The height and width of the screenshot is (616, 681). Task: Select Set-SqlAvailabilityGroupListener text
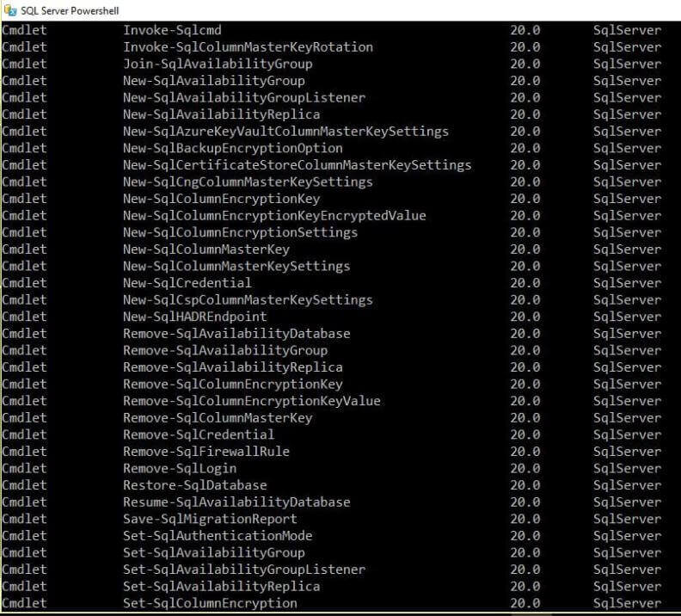click(244, 570)
